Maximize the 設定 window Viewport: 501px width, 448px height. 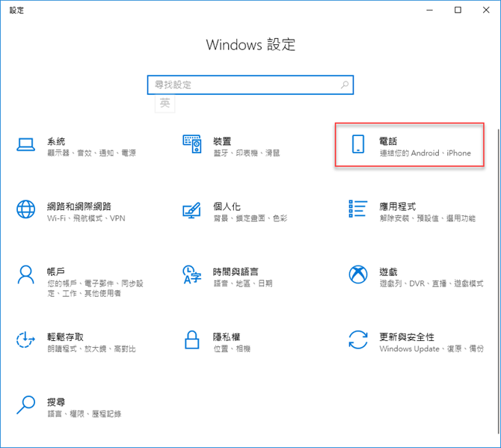point(458,10)
